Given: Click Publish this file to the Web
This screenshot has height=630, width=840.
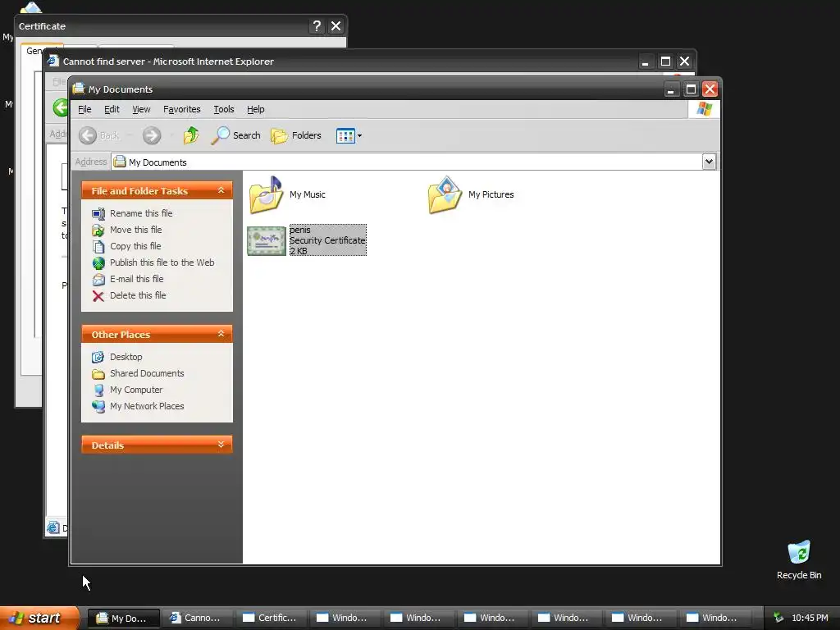Looking at the screenshot, I should [162, 262].
